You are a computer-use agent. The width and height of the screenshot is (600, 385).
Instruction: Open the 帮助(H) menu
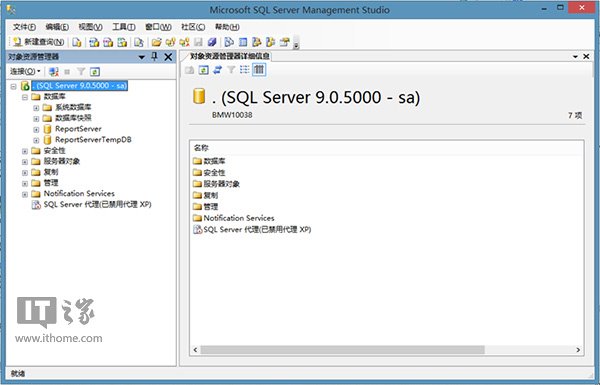pyautogui.click(x=227, y=27)
